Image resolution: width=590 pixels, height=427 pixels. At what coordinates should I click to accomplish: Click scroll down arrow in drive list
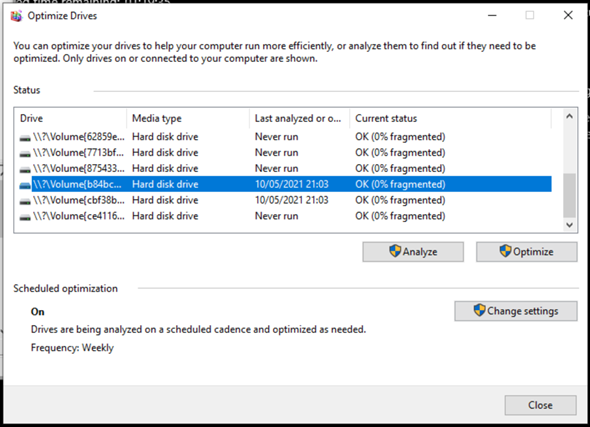[569, 225]
